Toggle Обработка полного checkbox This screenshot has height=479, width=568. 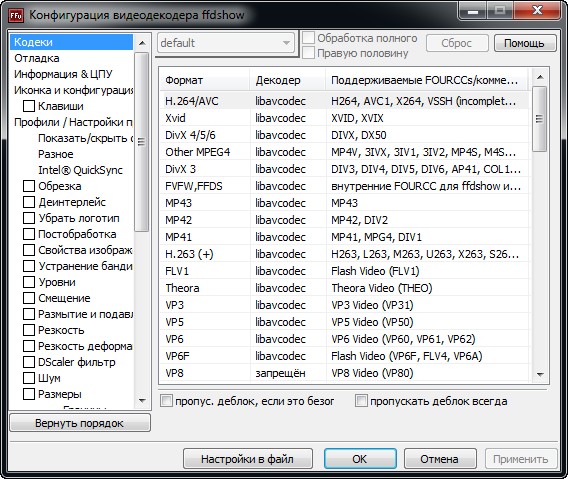tap(308, 38)
